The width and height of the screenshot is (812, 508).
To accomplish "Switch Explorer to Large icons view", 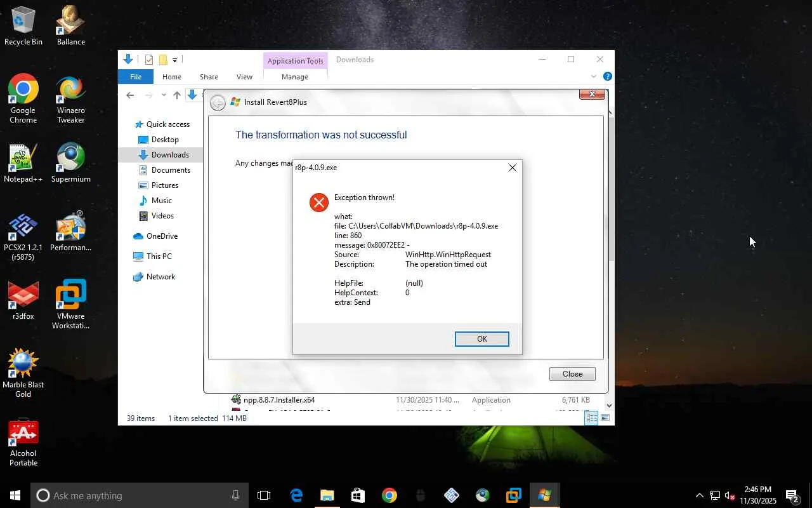I will tap(605, 418).
